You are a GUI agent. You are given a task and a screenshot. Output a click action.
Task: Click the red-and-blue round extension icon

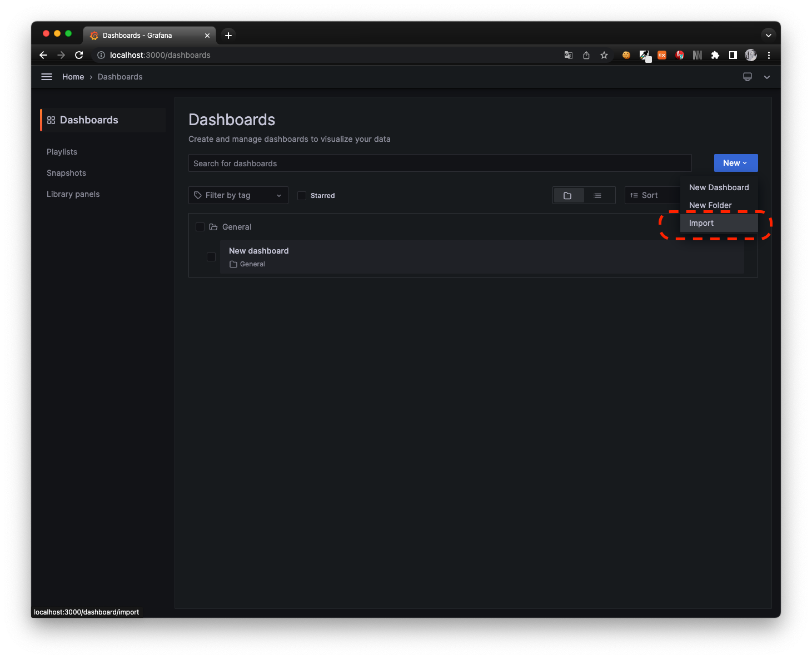point(680,55)
